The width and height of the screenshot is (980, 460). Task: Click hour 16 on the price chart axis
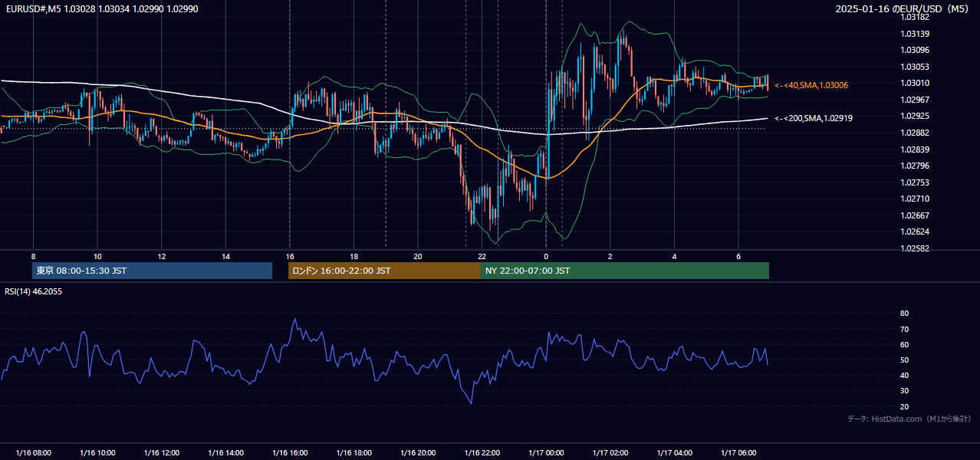290,256
